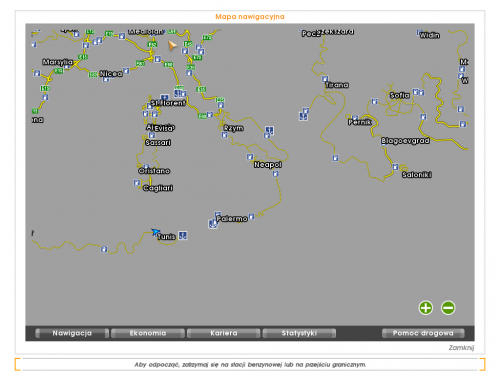This screenshot has width=500, height=375.
Task: Select the Rzym city label on map
Action: (x=233, y=128)
